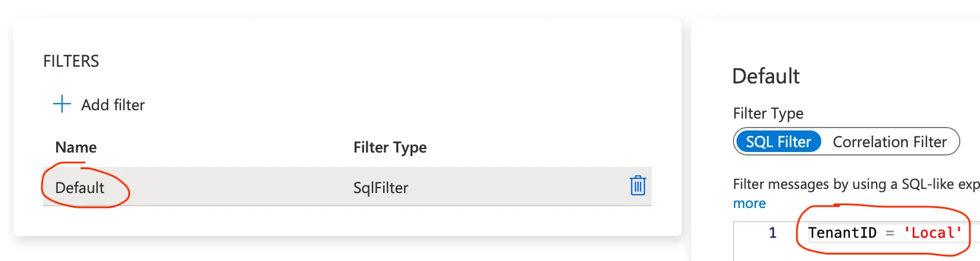Click the Add filter text button

(113, 105)
